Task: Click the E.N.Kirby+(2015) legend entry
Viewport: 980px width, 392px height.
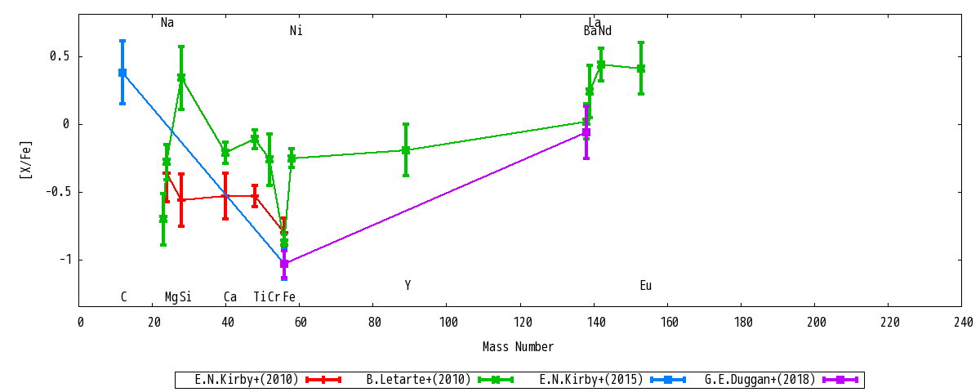Action: (x=591, y=380)
